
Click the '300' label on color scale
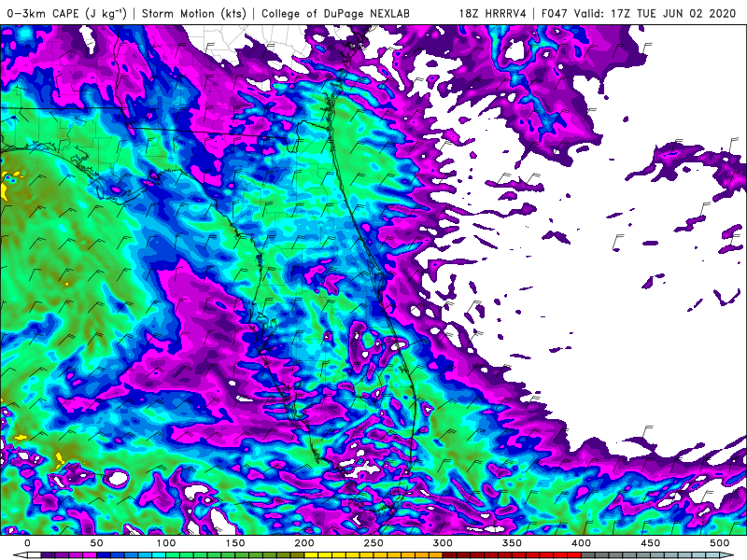(x=443, y=543)
